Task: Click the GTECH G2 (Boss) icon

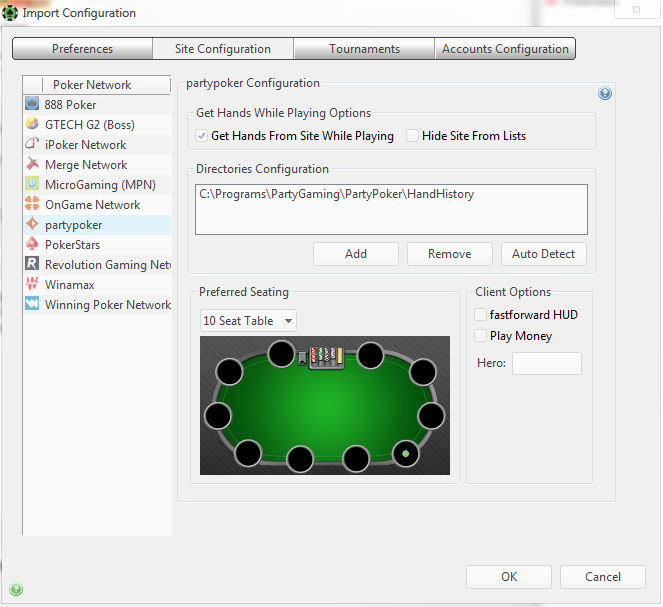Action: tap(32, 124)
